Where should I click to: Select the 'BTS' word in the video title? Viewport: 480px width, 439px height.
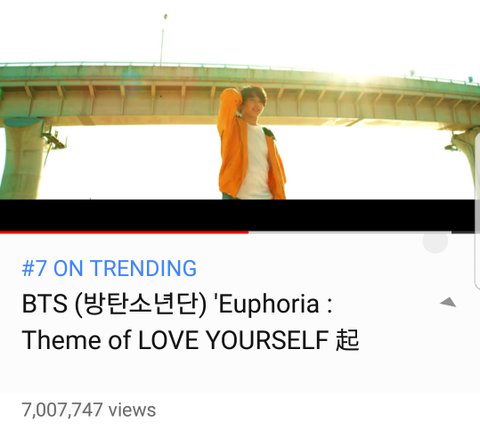coord(44,303)
